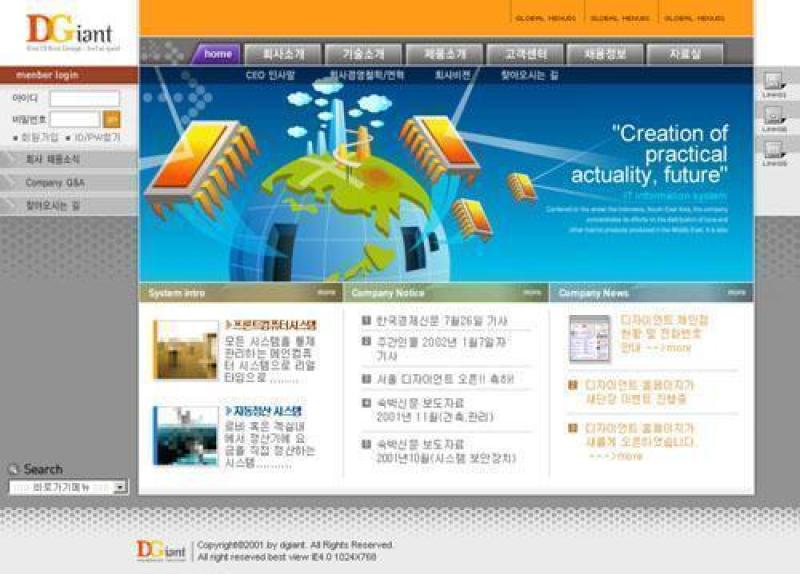Image resolution: width=800 pixels, height=574 pixels.
Task: Expand Company Notice via its more link
Action: (x=532, y=293)
